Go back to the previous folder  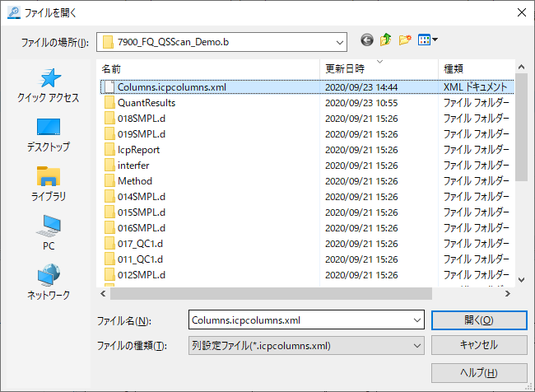point(367,40)
